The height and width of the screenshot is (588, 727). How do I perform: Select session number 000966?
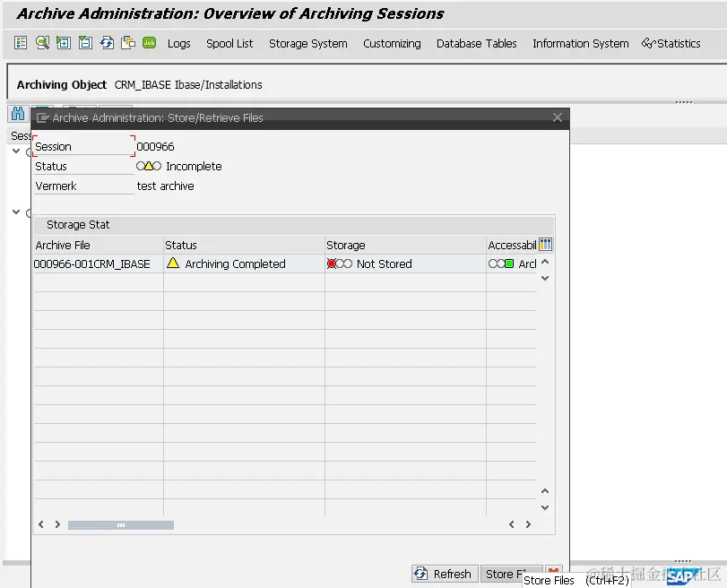pyautogui.click(x=155, y=146)
